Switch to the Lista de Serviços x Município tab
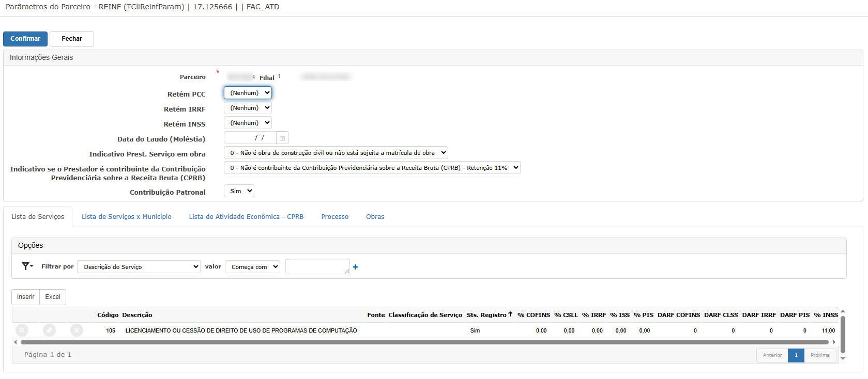This screenshot has width=868, height=379. coord(127,217)
